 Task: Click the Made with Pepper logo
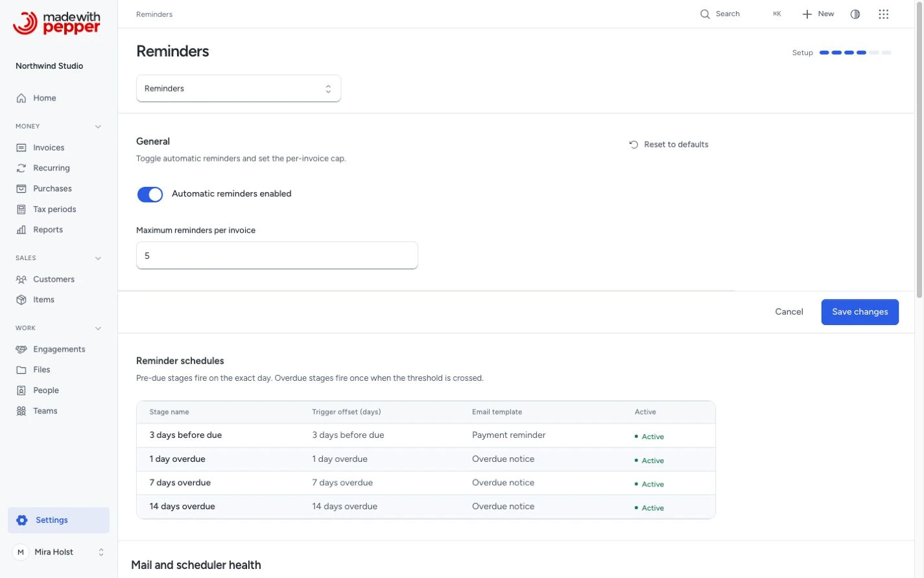pos(56,23)
